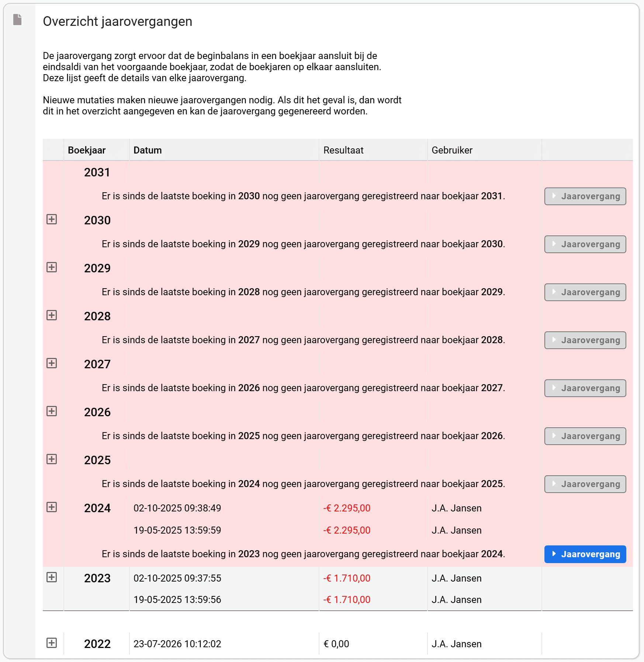Click the -€ 2.295,00 result dated 02-10-2025

(x=347, y=508)
